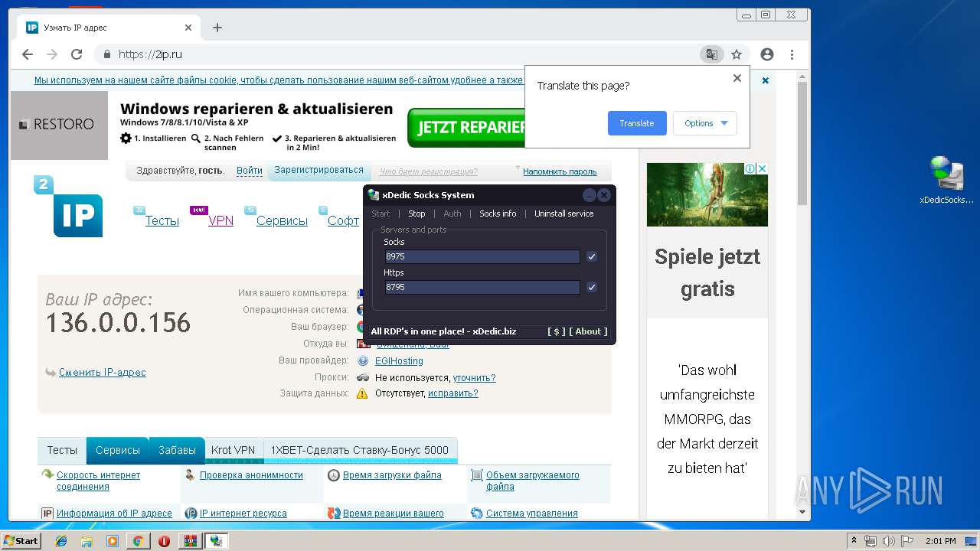Open a new browser tab
The image size is (980, 551).
point(217,28)
